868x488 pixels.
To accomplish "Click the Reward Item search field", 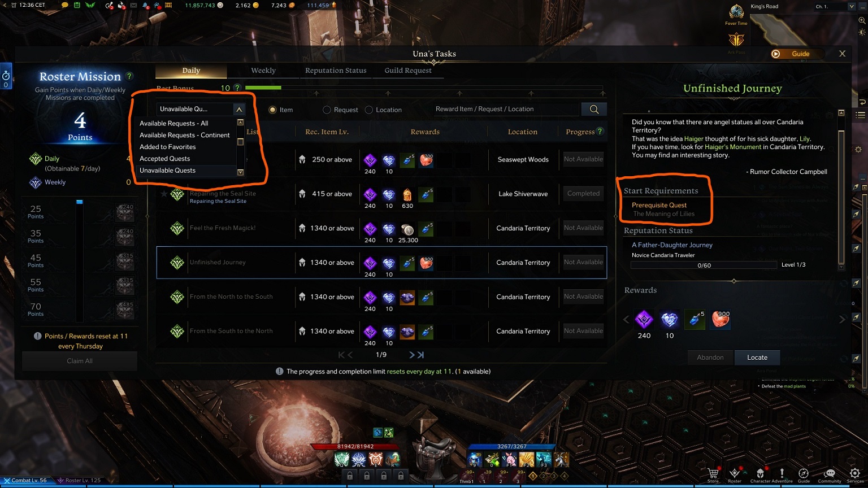I will coord(506,109).
